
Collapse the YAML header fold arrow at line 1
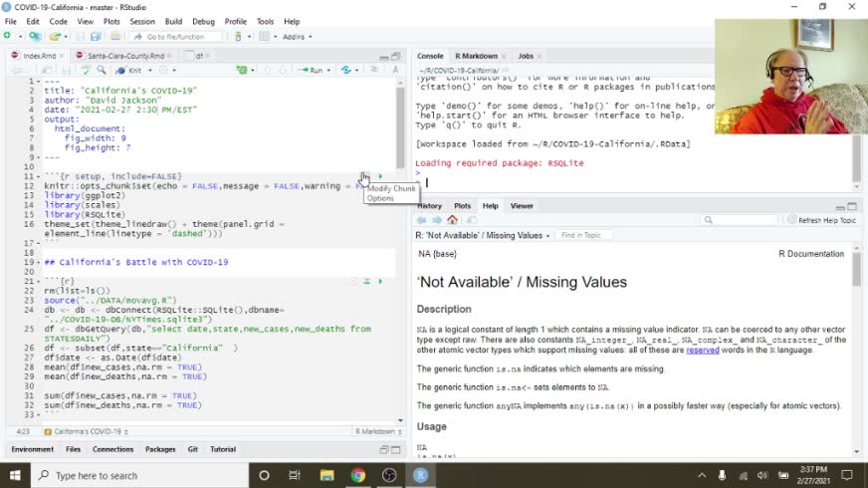tap(38, 82)
